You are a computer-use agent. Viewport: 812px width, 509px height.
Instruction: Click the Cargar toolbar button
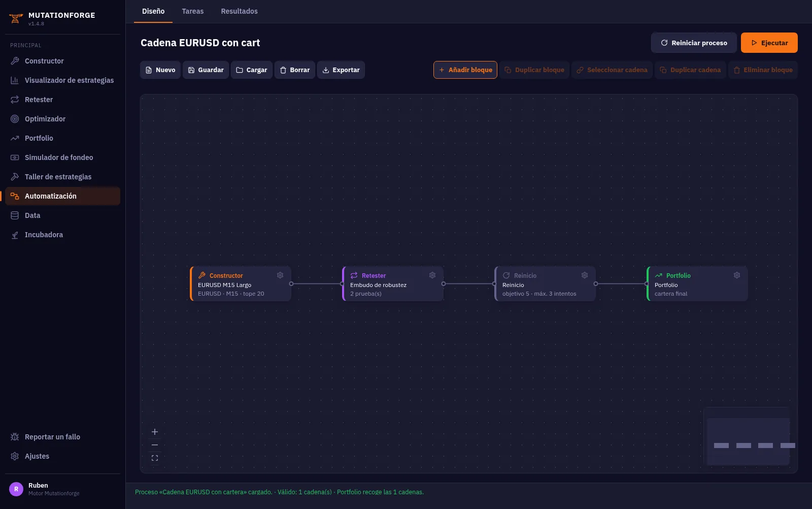click(x=252, y=70)
